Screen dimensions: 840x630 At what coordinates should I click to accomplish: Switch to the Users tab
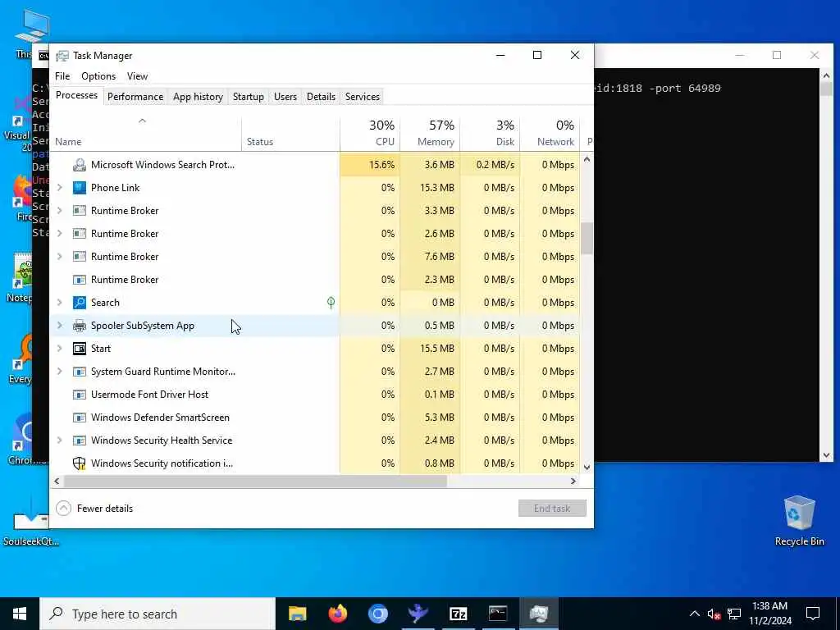click(x=285, y=97)
